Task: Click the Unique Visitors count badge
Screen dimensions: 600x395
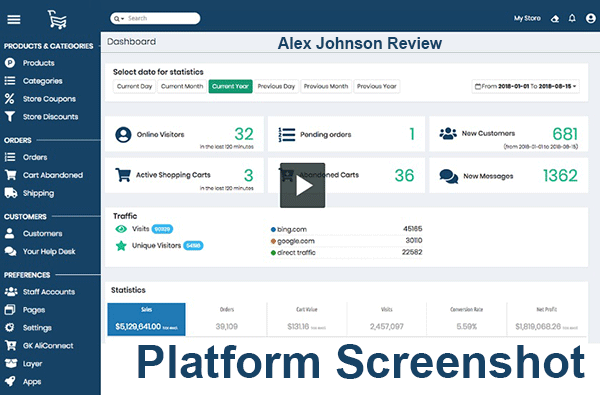Action: pyautogui.click(x=193, y=245)
